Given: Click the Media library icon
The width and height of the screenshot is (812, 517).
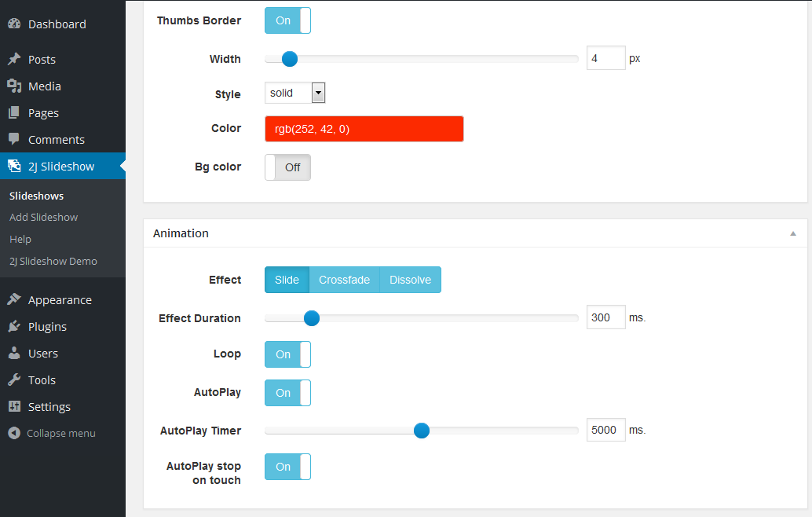Looking at the screenshot, I should (14, 86).
